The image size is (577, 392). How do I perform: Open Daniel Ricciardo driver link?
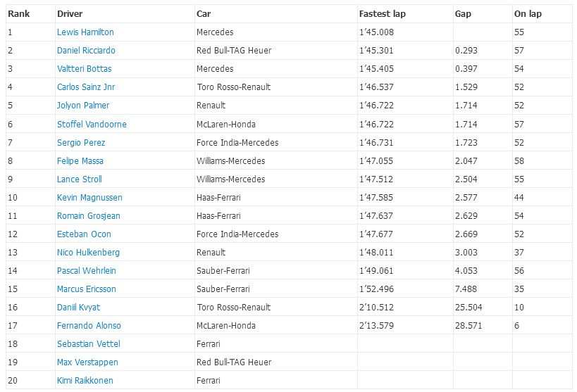pyautogui.click(x=86, y=51)
